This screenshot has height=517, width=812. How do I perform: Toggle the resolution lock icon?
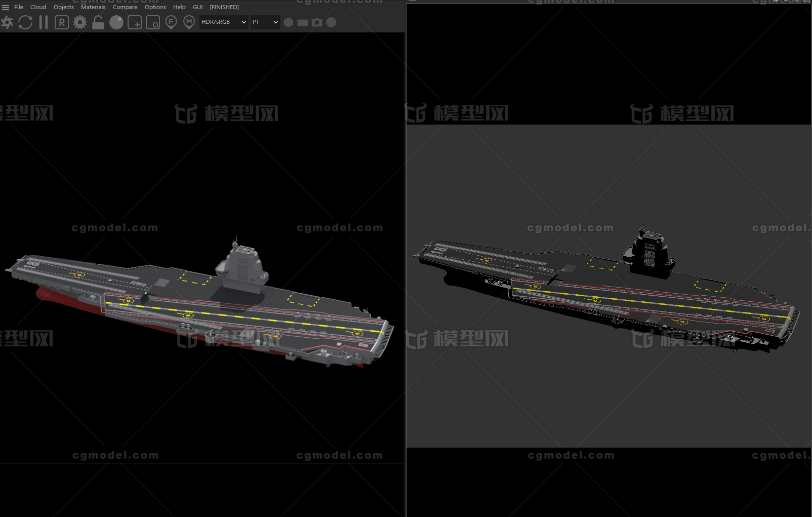[98, 22]
